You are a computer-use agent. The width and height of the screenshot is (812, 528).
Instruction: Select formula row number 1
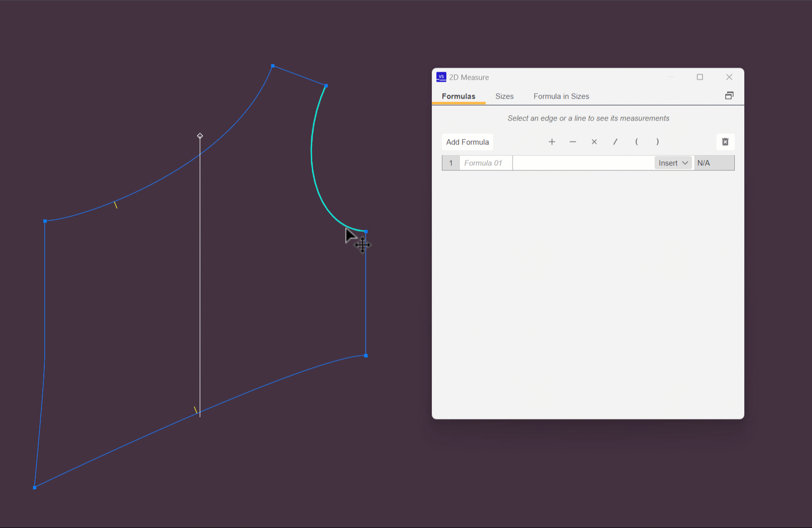(x=451, y=163)
